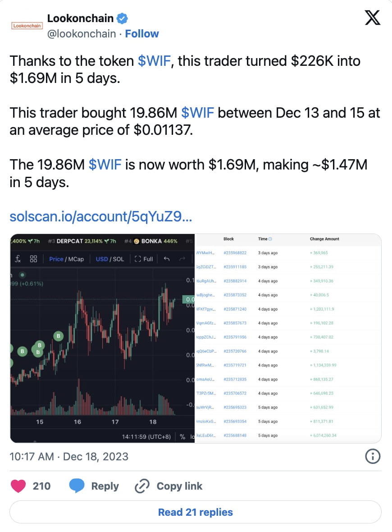Click the redo arrow on the chart
Viewport: 392px width, 532px height.
182,259
